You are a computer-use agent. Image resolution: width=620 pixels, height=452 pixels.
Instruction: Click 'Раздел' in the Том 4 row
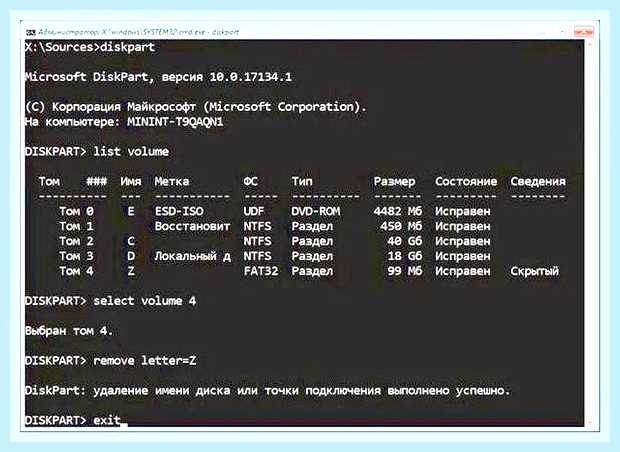tap(312, 272)
